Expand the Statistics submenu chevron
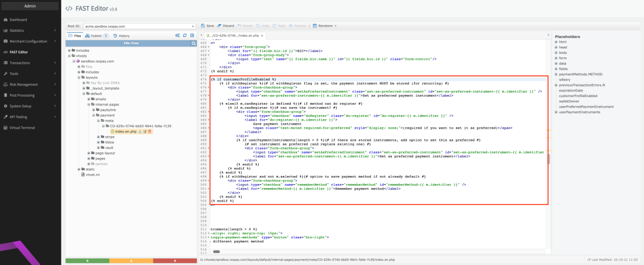The height and width of the screenshot is (265, 644). click(x=55, y=30)
